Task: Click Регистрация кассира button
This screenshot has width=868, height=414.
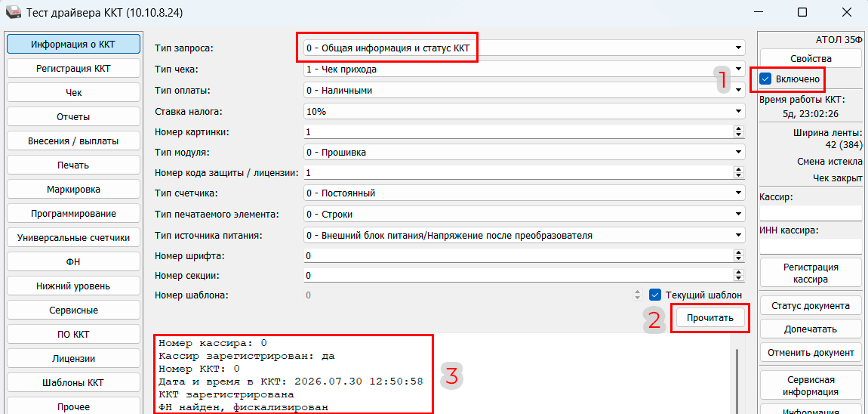Action: pyautogui.click(x=811, y=273)
